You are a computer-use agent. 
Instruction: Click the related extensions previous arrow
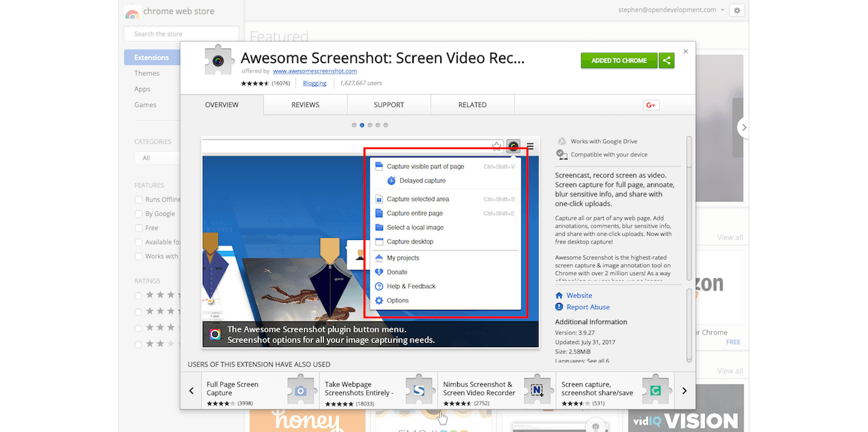[191, 391]
